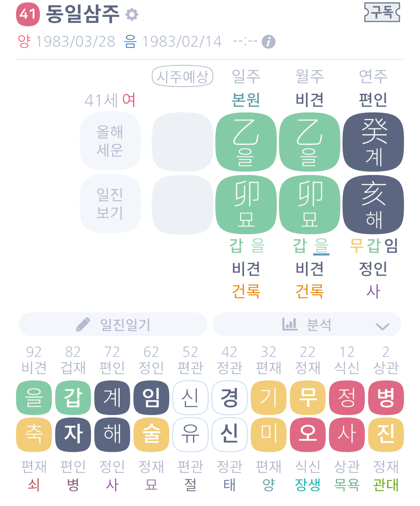
Task: Expand the 분석 chevron dropdown
Action: [x=382, y=326]
